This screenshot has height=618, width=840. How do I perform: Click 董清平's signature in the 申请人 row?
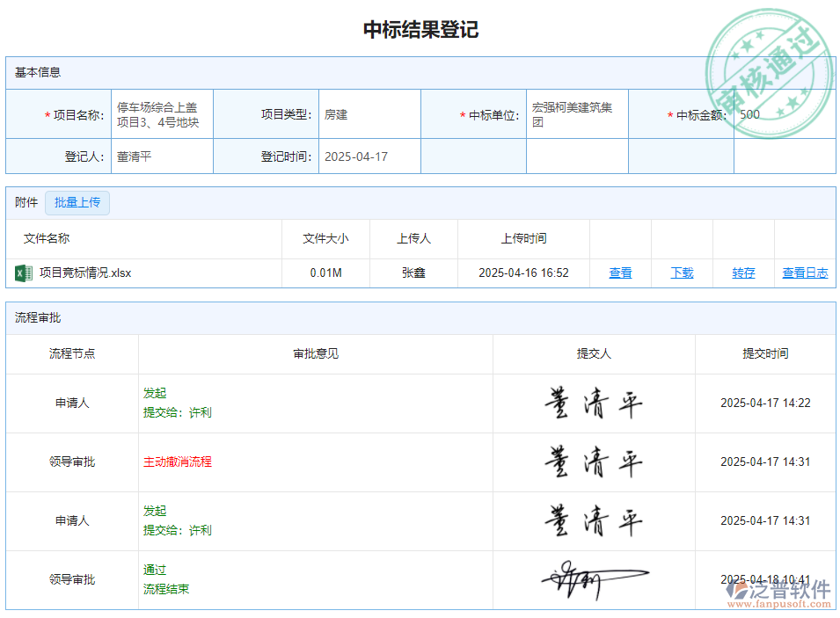tap(594, 403)
